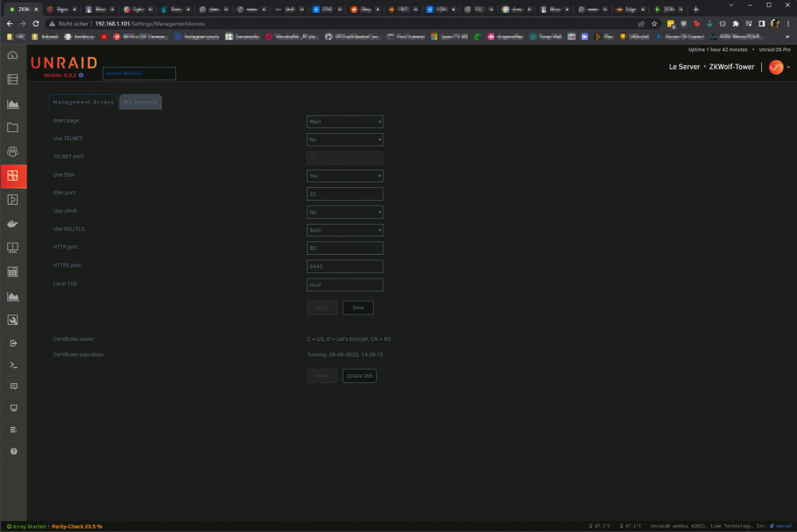Click the Chrome side panel icon
The image size is (797, 532).
(x=761, y=24)
